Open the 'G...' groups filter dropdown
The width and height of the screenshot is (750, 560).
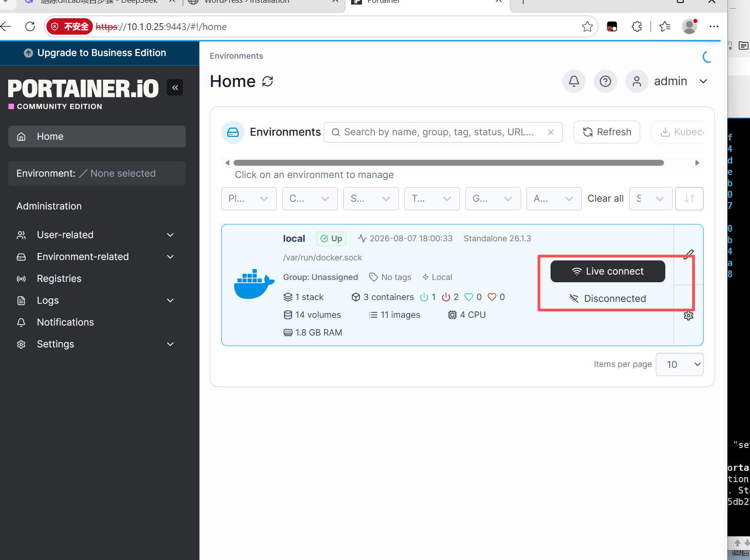pos(493,199)
